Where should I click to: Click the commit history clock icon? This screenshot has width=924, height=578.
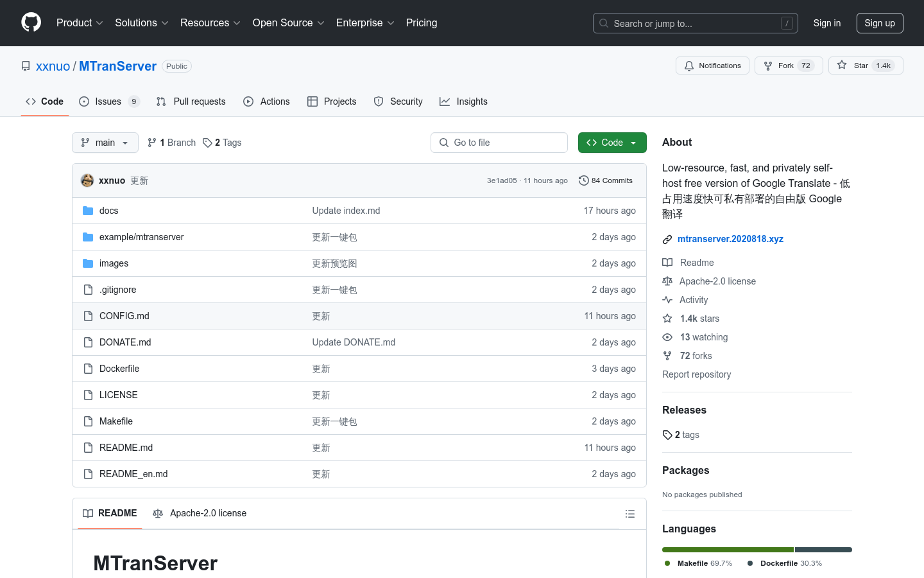pos(583,180)
